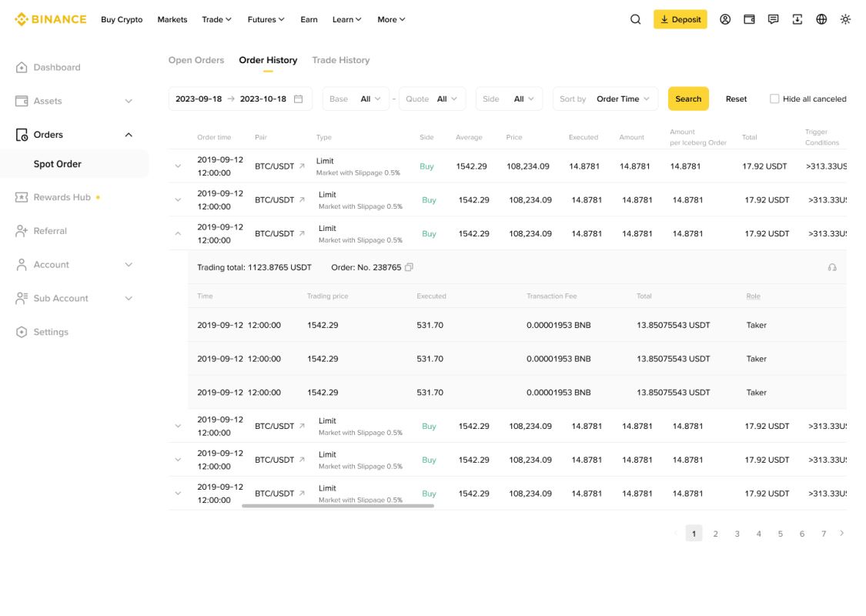Open the search magnifier icon
Image resolution: width=866 pixels, height=616 pixels.
click(635, 19)
